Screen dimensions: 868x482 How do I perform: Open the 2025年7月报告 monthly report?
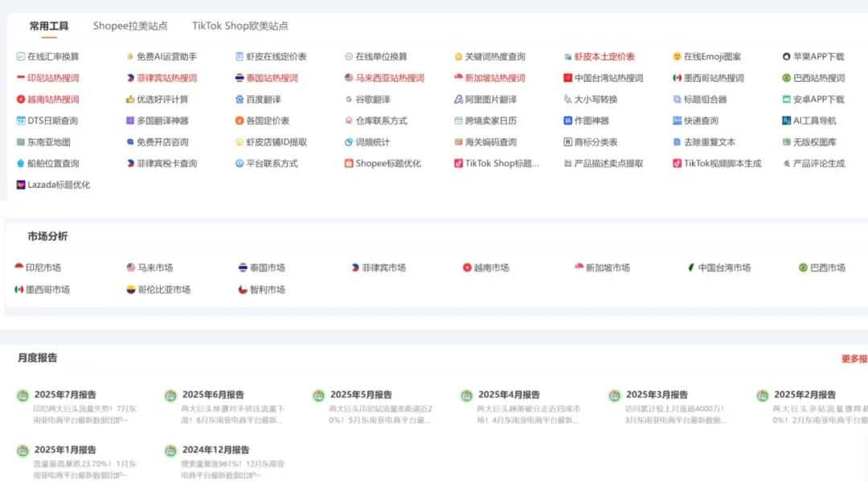(x=65, y=395)
